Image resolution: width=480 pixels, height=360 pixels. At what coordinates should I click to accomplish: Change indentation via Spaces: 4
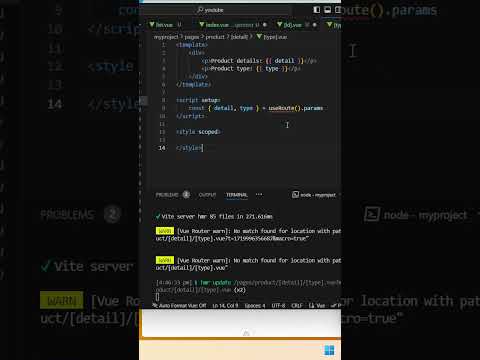click(255, 306)
